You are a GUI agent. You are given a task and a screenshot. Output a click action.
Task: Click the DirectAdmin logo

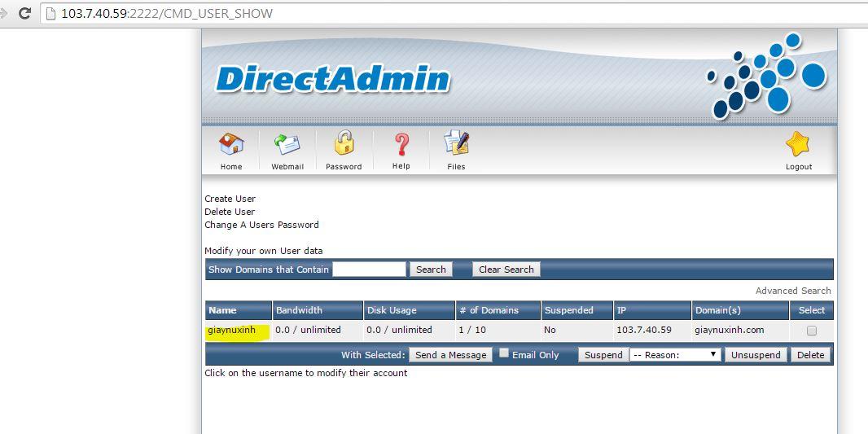[x=332, y=79]
